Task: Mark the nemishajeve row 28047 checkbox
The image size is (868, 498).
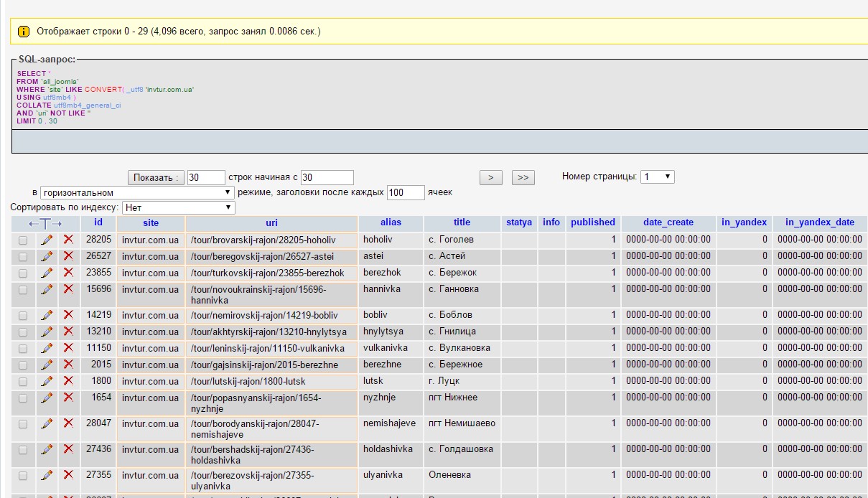Action: tap(23, 424)
